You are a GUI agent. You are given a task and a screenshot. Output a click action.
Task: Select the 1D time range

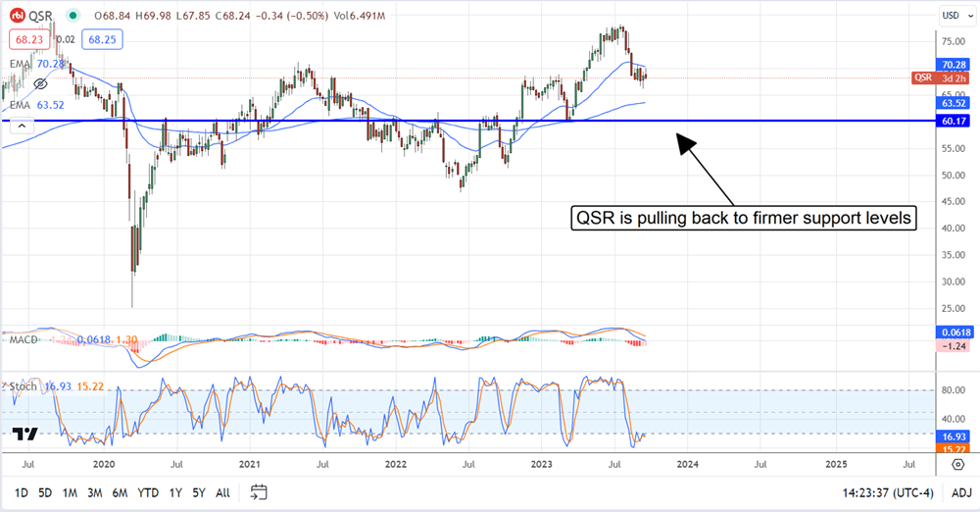(x=22, y=491)
